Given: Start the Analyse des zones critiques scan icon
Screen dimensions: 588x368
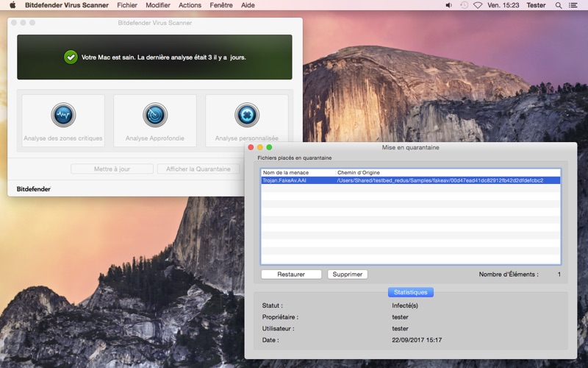Looking at the screenshot, I should coord(63,115).
